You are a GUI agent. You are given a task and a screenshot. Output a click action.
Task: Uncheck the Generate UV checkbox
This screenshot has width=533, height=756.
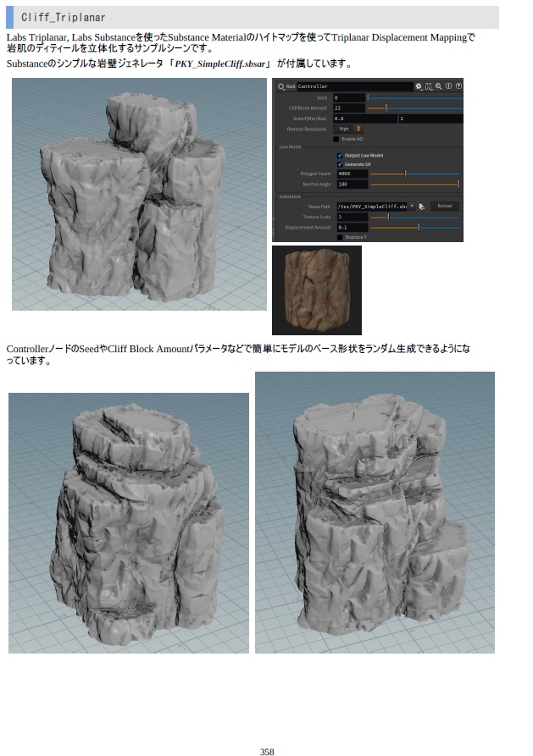pos(340,164)
